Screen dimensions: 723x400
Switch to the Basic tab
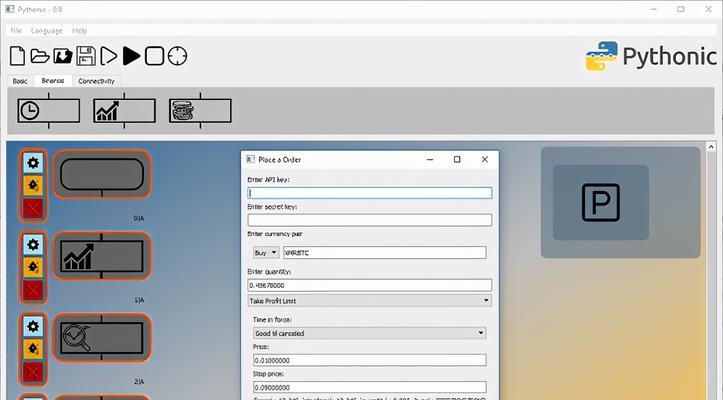click(x=20, y=81)
